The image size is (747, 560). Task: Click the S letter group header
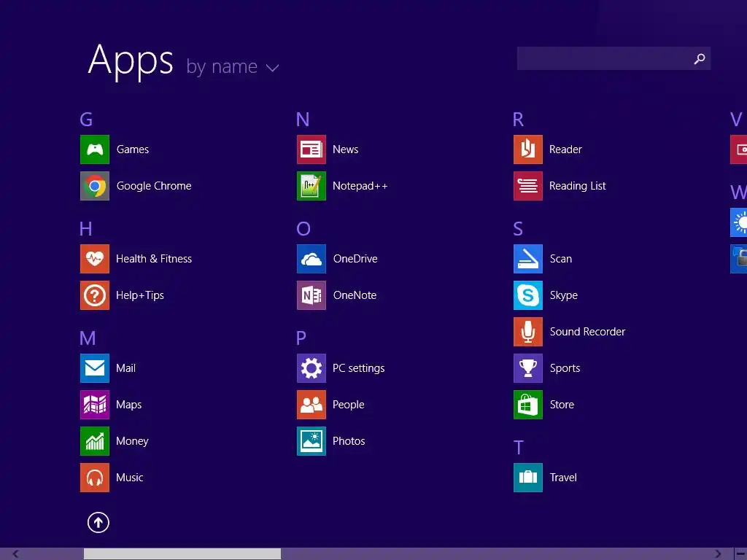click(518, 229)
